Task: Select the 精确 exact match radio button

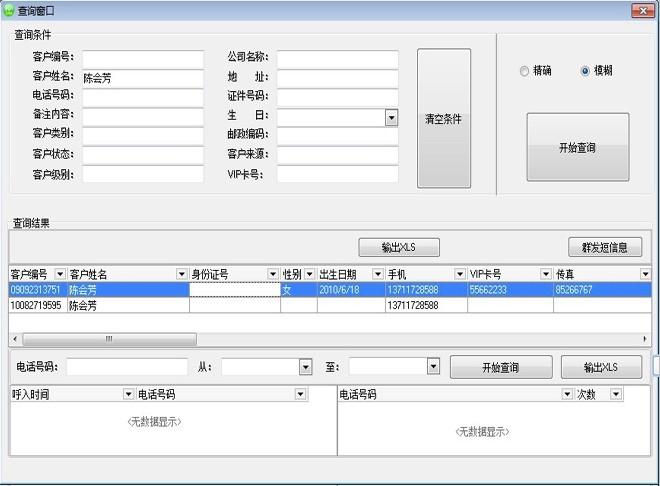Action: (524, 71)
